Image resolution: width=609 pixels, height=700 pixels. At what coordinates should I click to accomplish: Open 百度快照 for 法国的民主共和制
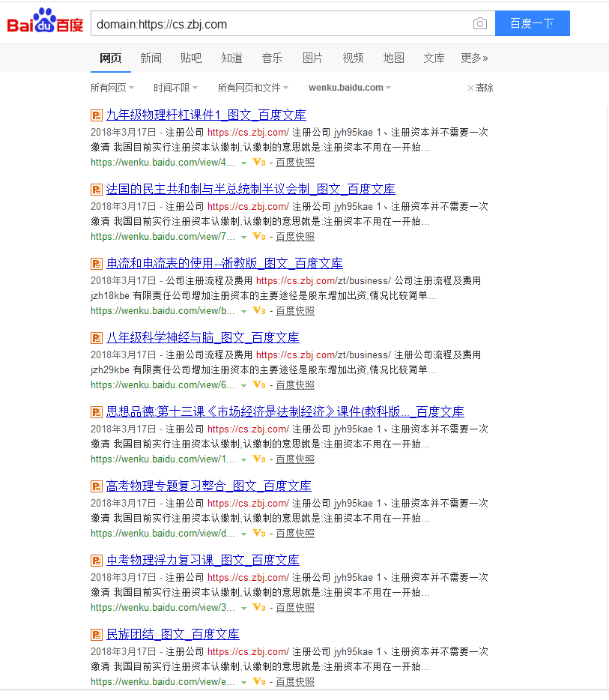click(x=295, y=237)
